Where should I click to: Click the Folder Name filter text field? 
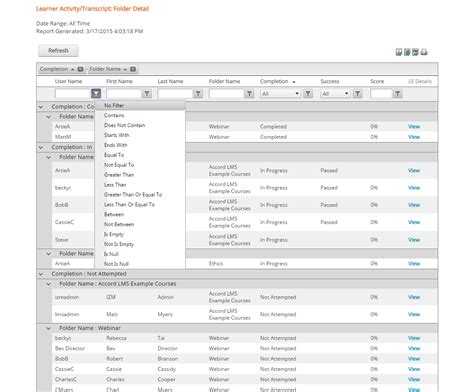(x=226, y=94)
